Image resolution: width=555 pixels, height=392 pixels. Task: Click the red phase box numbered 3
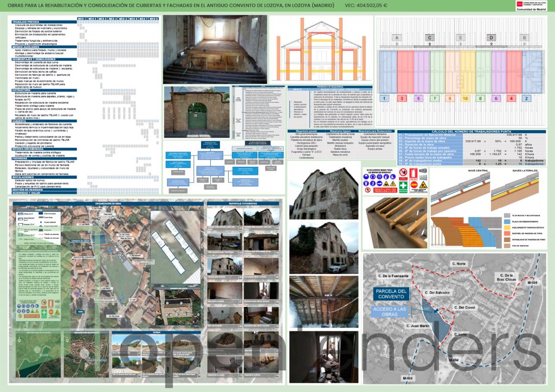click(x=402, y=99)
